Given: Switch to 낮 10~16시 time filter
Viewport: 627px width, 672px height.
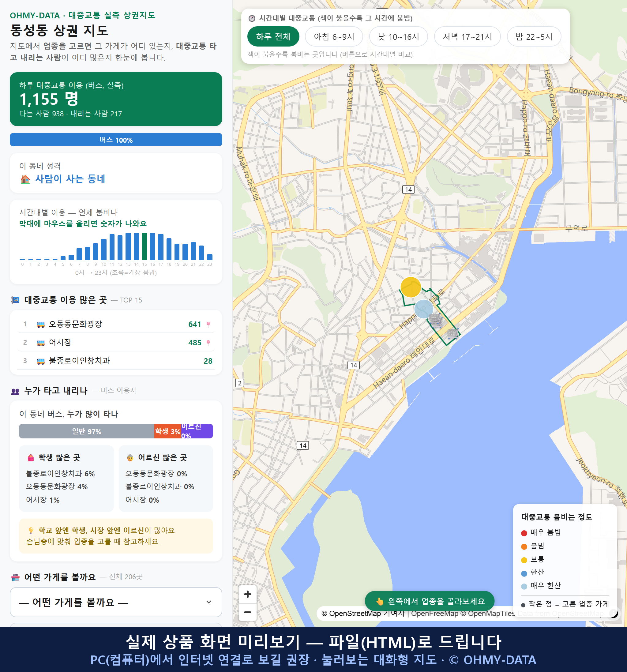Looking at the screenshot, I should click(399, 36).
